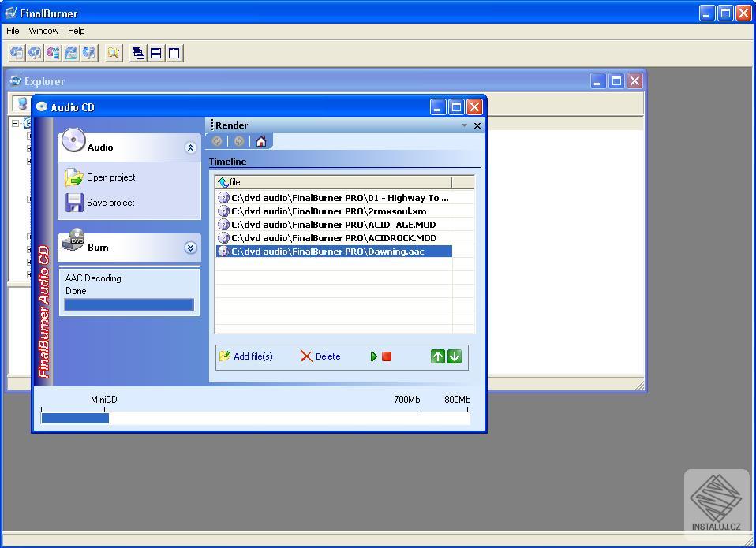Collapse the root node in Explorer tree
Screen dimensions: 756x548
pos(16,123)
